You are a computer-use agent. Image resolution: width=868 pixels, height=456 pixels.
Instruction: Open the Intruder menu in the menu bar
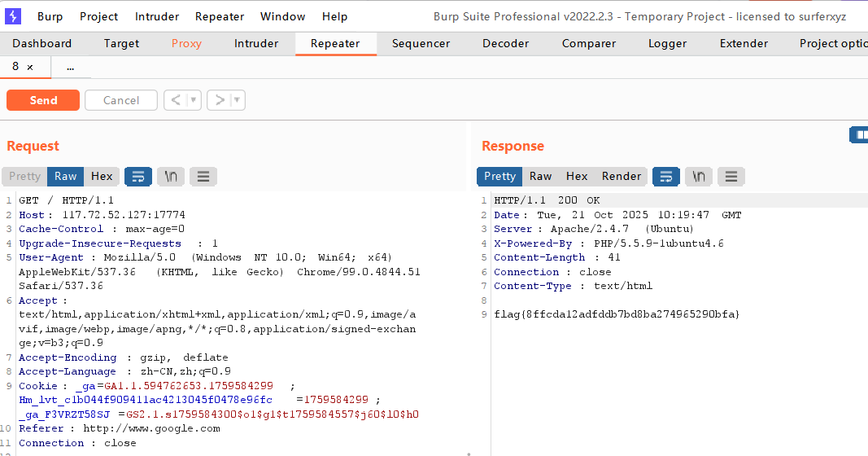(157, 16)
